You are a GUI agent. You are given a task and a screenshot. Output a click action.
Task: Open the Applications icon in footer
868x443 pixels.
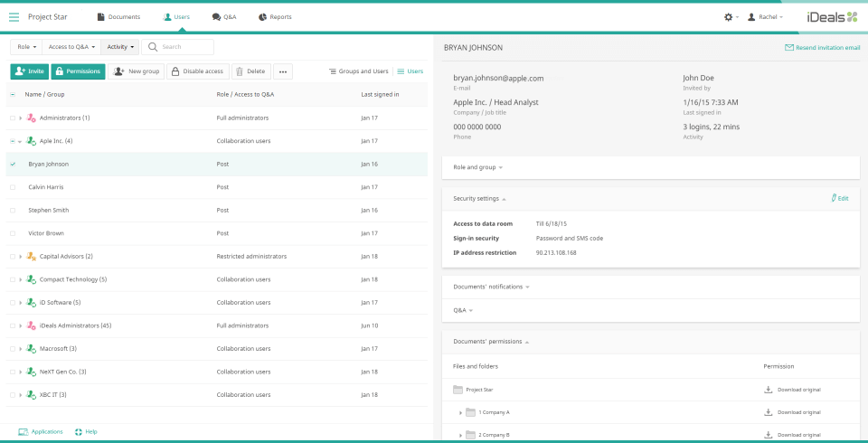coord(24,432)
